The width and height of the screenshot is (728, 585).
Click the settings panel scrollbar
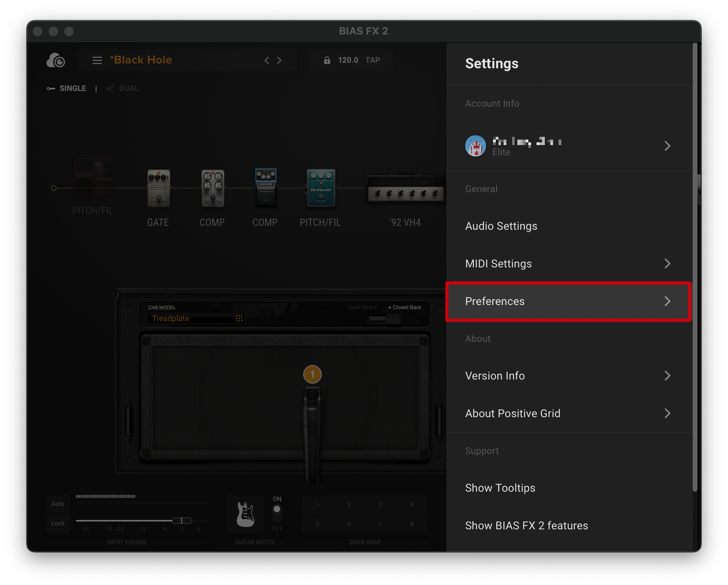tap(695, 267)
